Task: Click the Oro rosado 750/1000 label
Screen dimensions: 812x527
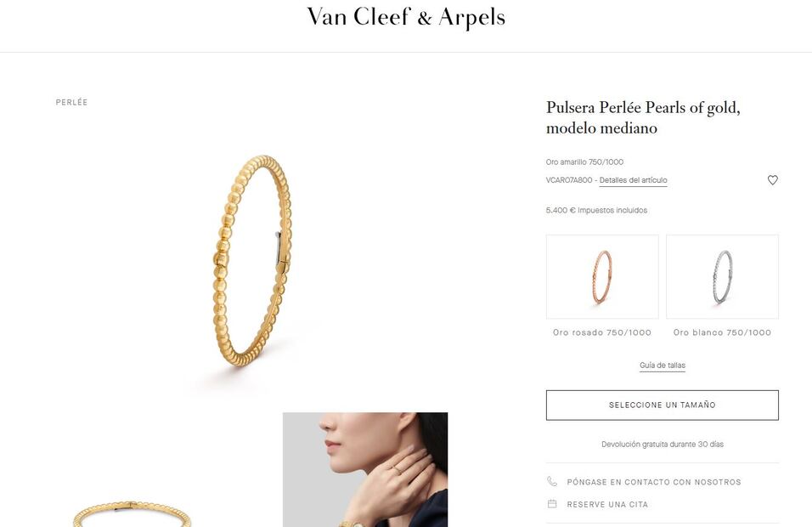Action: click(602, 332)
